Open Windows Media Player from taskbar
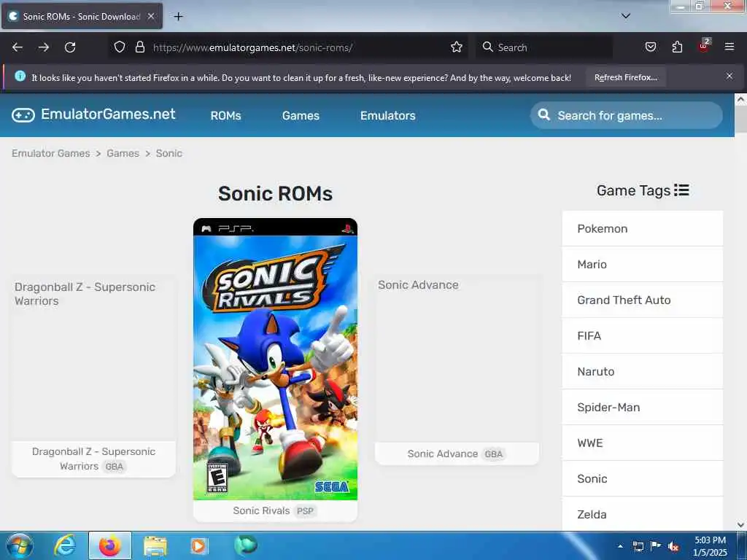 click(x=199, y=545)
